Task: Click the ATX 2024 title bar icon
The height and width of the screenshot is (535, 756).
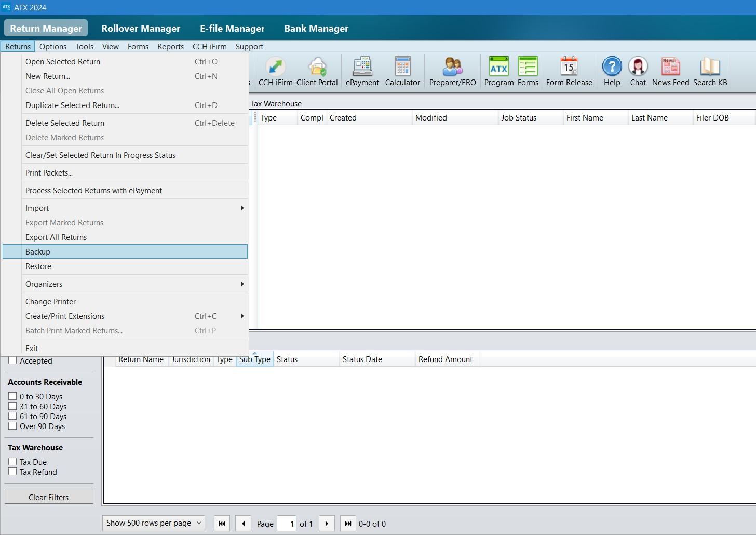Action: tap(6, 7)
